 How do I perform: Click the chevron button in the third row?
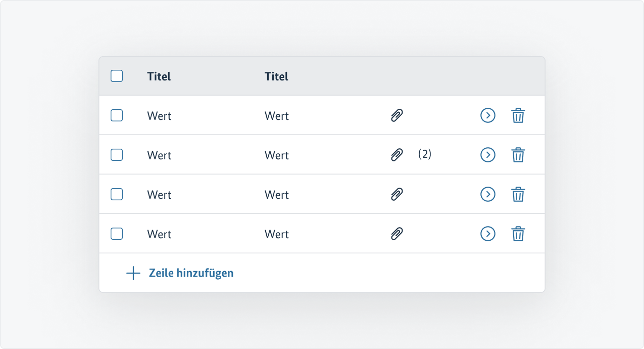click(487, 194)
